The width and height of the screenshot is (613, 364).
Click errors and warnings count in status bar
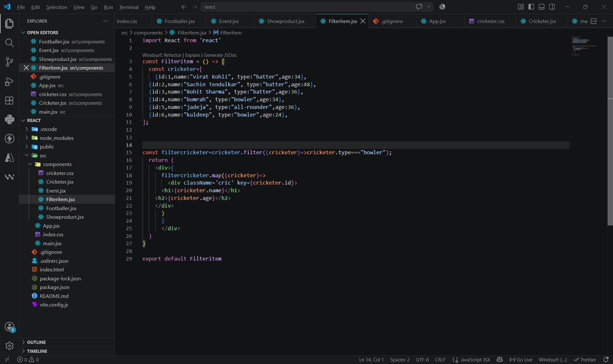pos(28,359)
